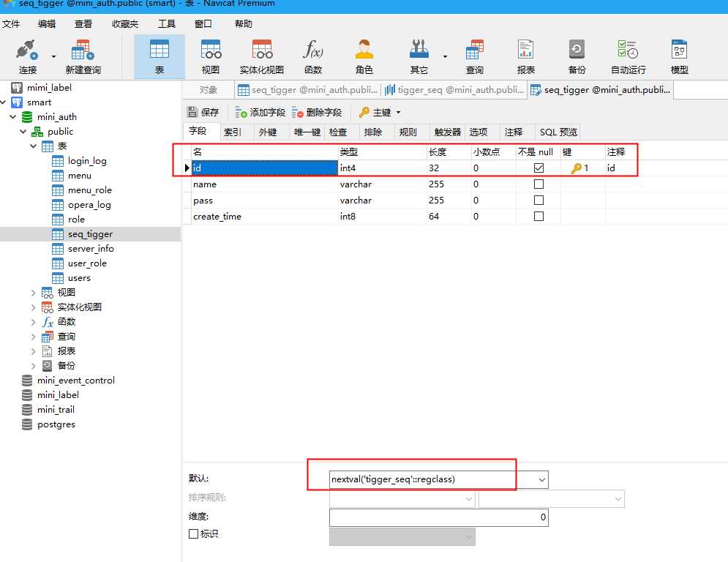The width and height of the screenshot is (728, 562).
Task: Open the 收藏夹 Favorites menu
Action: click(x=125, y=23)
